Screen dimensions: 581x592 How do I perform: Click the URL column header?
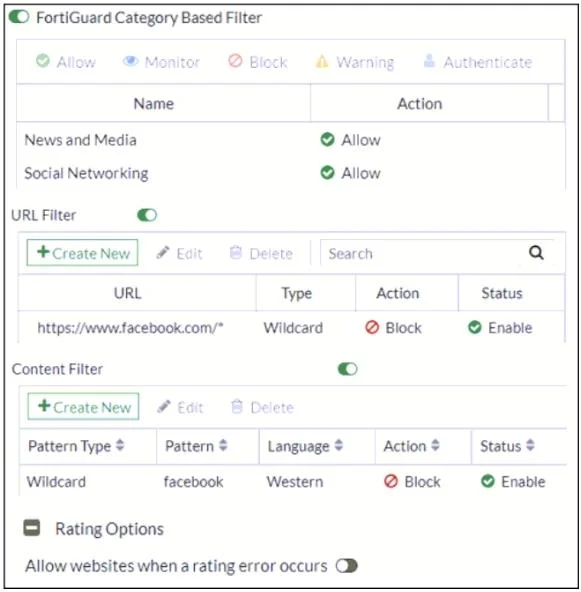coord(137,293)
